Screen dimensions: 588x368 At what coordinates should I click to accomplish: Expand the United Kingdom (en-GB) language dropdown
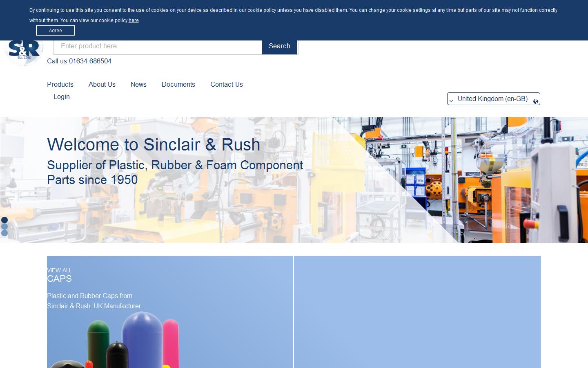pos(493,99)
